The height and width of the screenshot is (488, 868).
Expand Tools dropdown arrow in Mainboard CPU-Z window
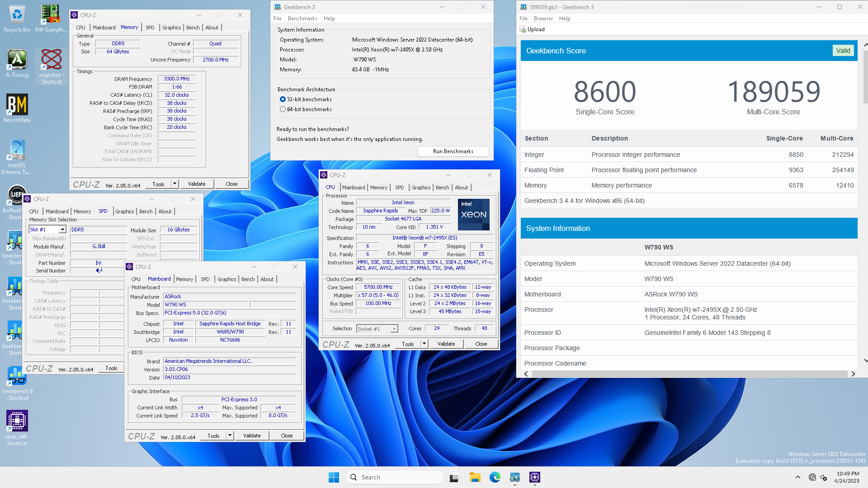click(230, 436)
